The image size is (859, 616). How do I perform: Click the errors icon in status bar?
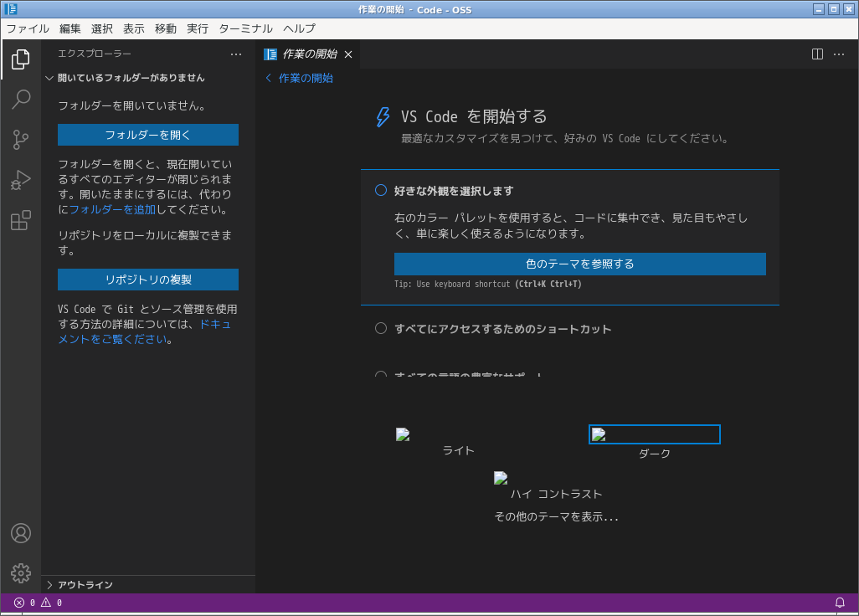19,603
